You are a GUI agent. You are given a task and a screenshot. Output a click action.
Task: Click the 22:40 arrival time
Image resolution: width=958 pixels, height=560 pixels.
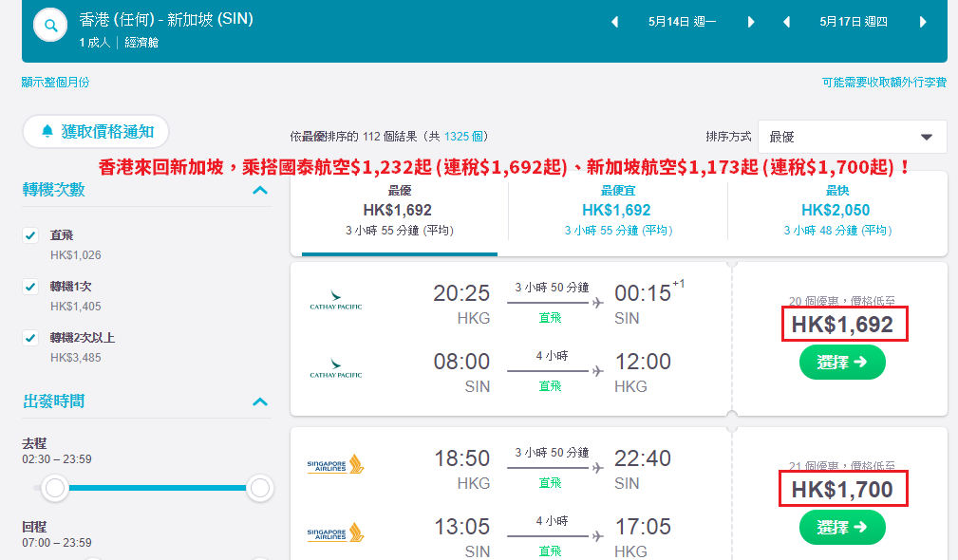pyautogui.click(x=643, y=458)
